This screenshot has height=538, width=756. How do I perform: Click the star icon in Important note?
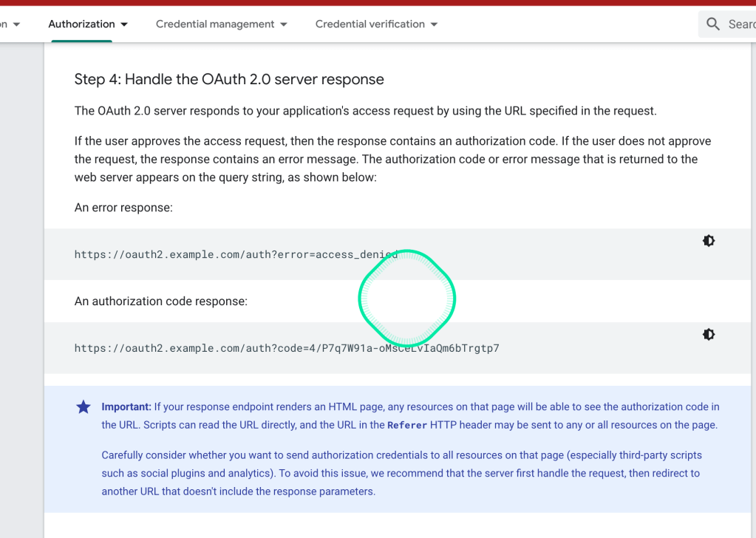coord(84,407)
